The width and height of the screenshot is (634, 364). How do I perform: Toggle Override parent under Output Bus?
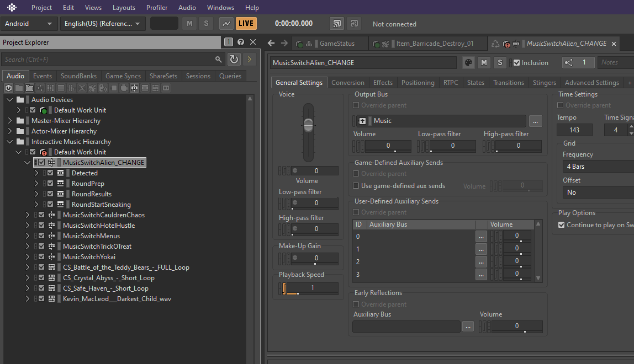click(x=356, y=105)
